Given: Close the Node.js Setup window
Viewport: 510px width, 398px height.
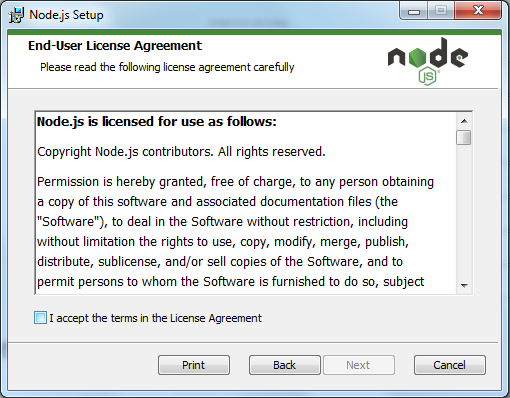Looking at the screenshot, I should pos(478,11).
